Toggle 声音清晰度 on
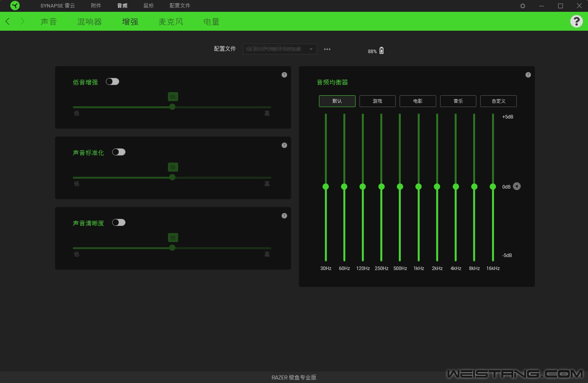 coord(119,222)
